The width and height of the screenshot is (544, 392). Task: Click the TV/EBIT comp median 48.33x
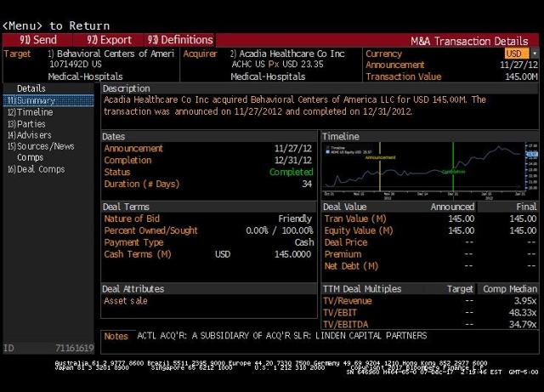tap(523, 312)
